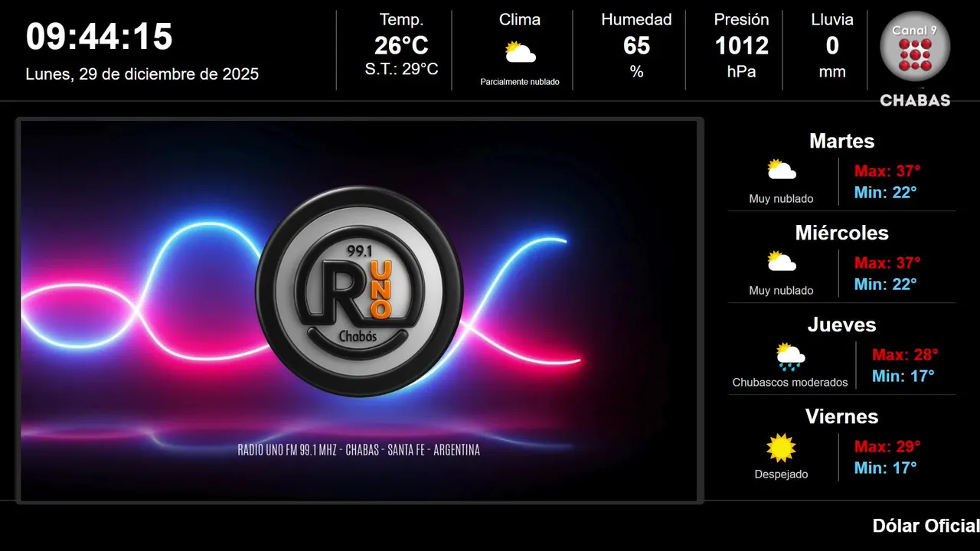The width and height of the screenshot is (980, 551).
Task: Select the humidity value 65
Action: pyautogui.click(x=636, y=46)
